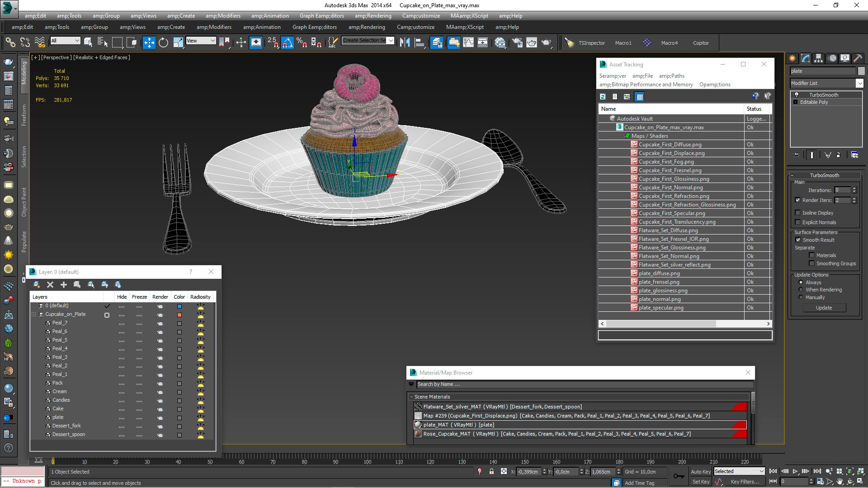The image size is (868, 488).
Task: Select Always update option
Action: point(801,282)
